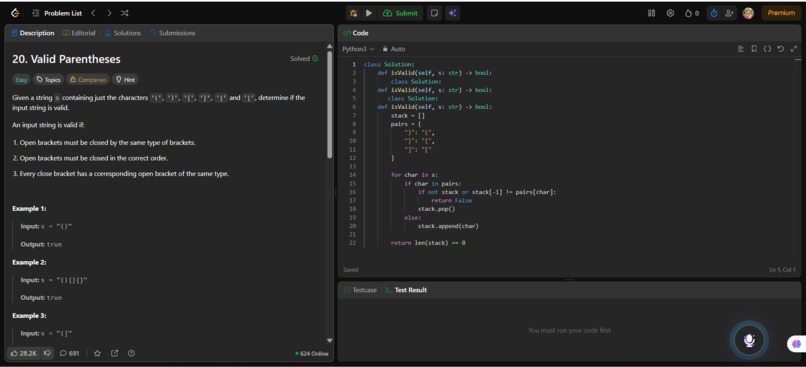Click the 'pairs = {' code line
This screenshot has height=367, width=806.
(x=406, y=124)
